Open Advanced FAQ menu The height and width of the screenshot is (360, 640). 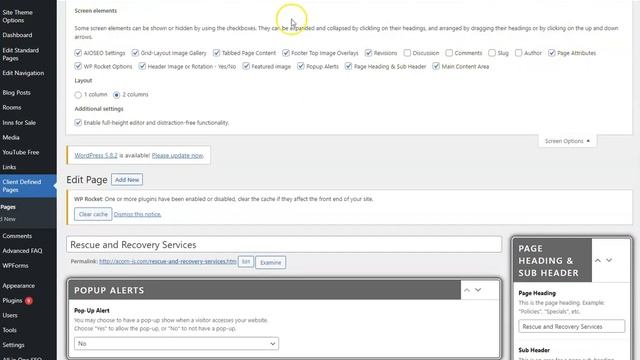click(x=22, y=251)
